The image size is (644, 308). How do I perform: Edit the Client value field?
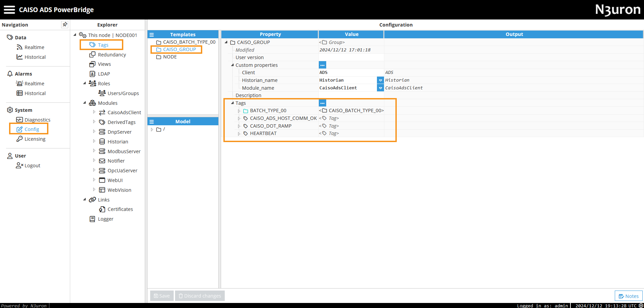click(351, 73)
